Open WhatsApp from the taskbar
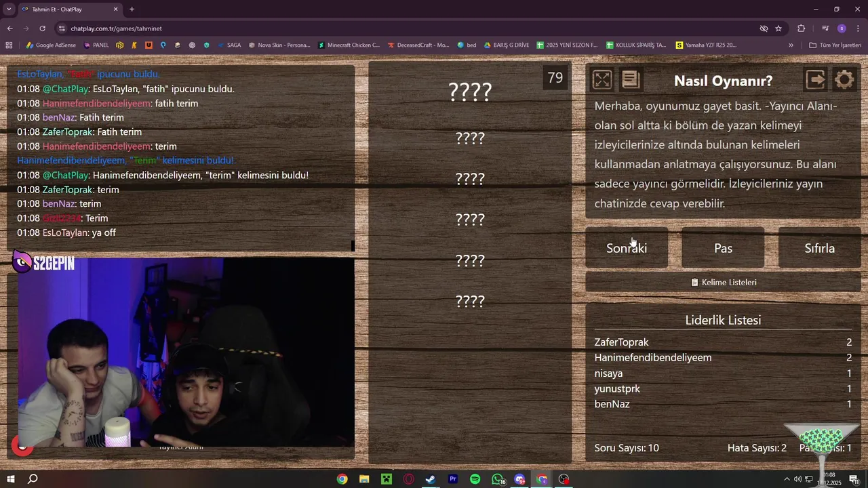This screenshot has height=488, width=868. tap(498, 479)
